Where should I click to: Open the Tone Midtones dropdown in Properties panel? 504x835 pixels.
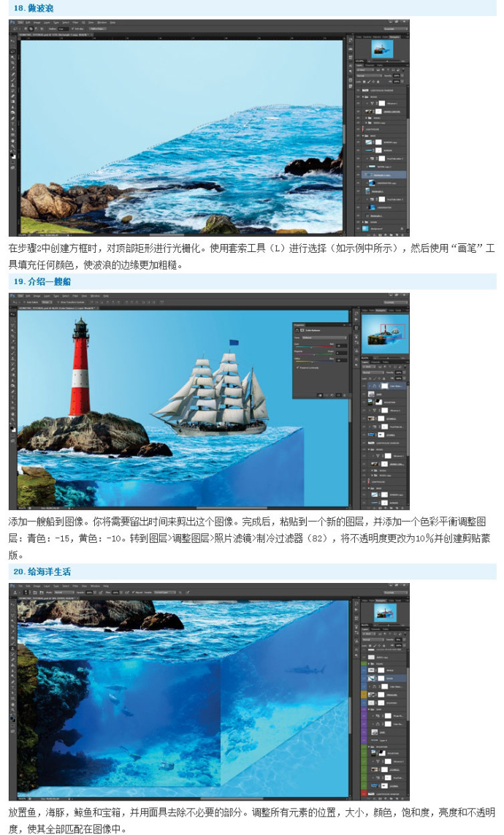[x=324, y=338]
